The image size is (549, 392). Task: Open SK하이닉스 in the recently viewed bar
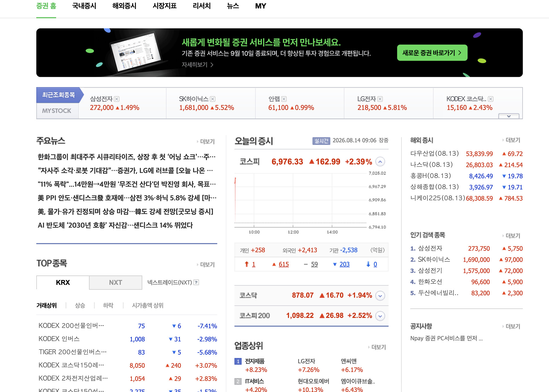pos(194,99)
